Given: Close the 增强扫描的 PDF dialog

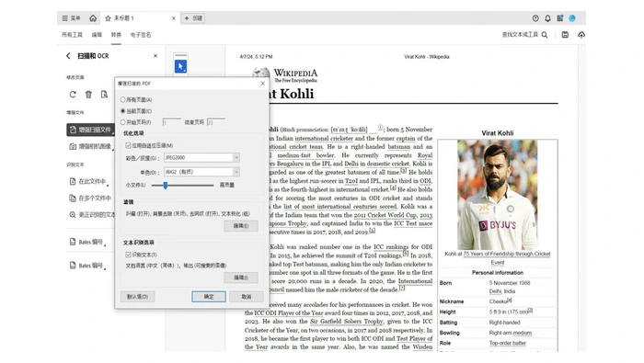Looking at the screenshot, I should [263, 84].
